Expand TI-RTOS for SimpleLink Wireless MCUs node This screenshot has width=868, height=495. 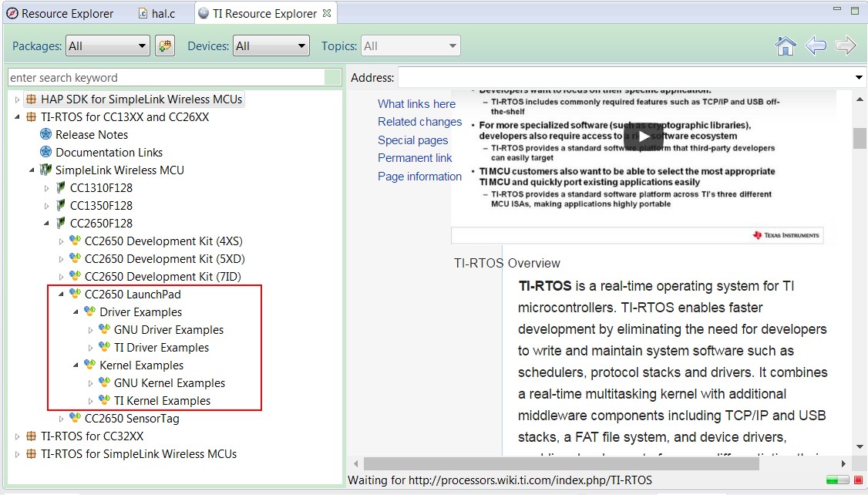[x=17, y=454]
